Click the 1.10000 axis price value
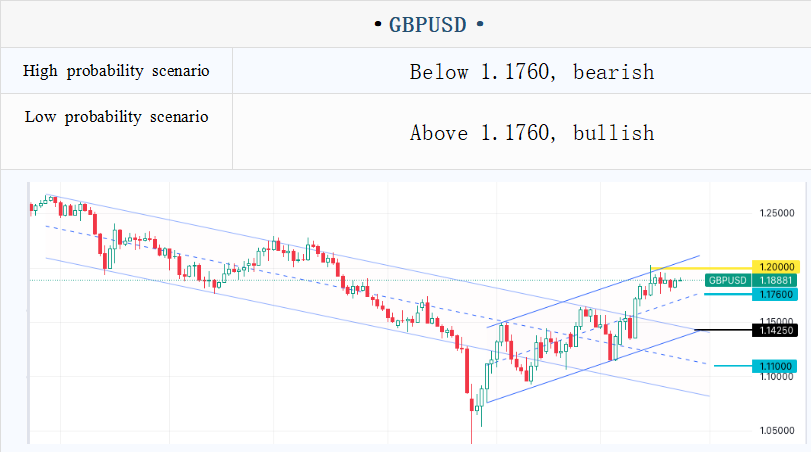 pos(777,377)
